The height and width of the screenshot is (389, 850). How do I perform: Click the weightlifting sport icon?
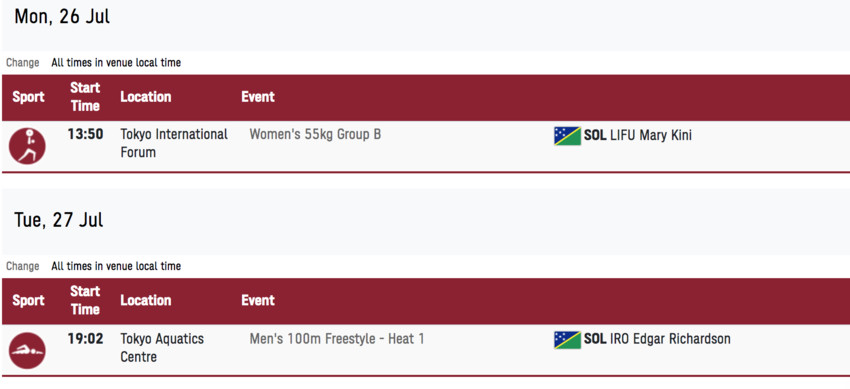point(27,146)
